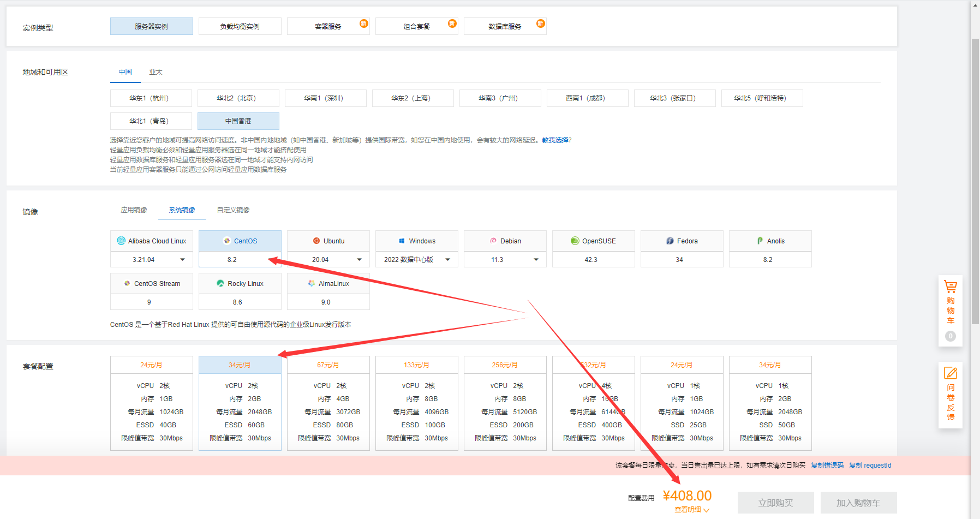Click the CentOS Stream logo icon
The height and width of the screenshot is (519, 980).
[x=127, y=283]
